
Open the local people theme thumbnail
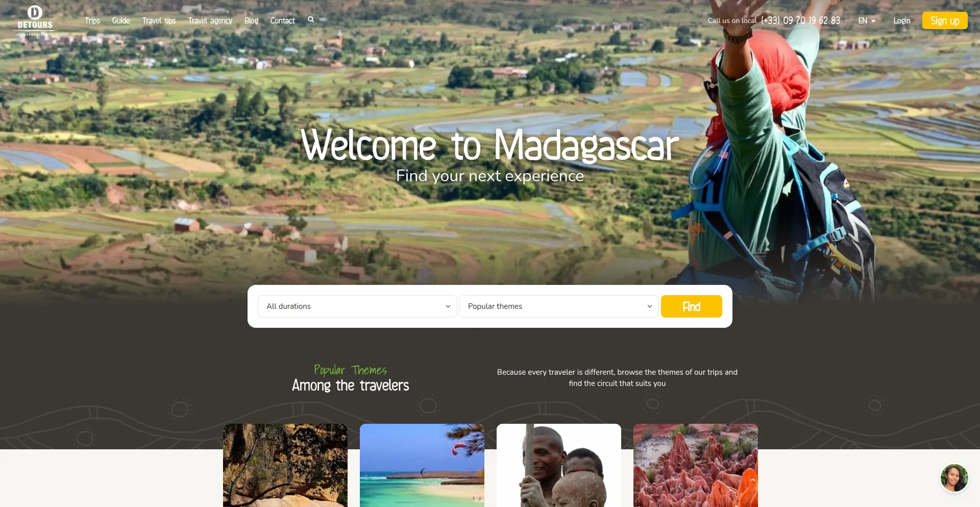pyautogui.click(x=559, y=465)
